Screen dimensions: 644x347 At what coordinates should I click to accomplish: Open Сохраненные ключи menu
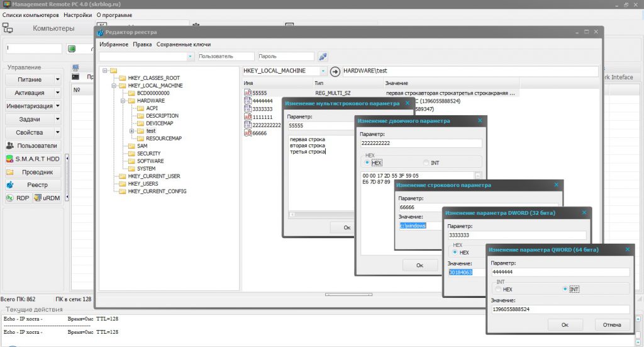(x=183, y=45)
